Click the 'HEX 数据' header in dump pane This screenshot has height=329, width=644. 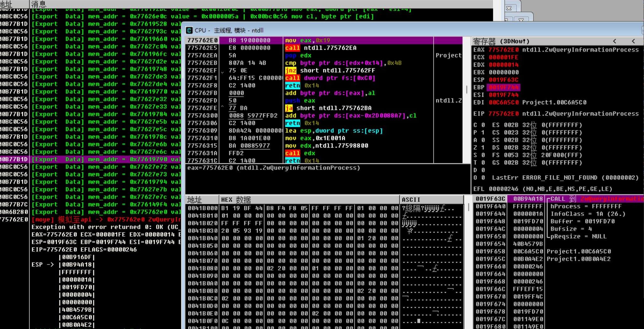pyautogui.click(x=236, y=200)
